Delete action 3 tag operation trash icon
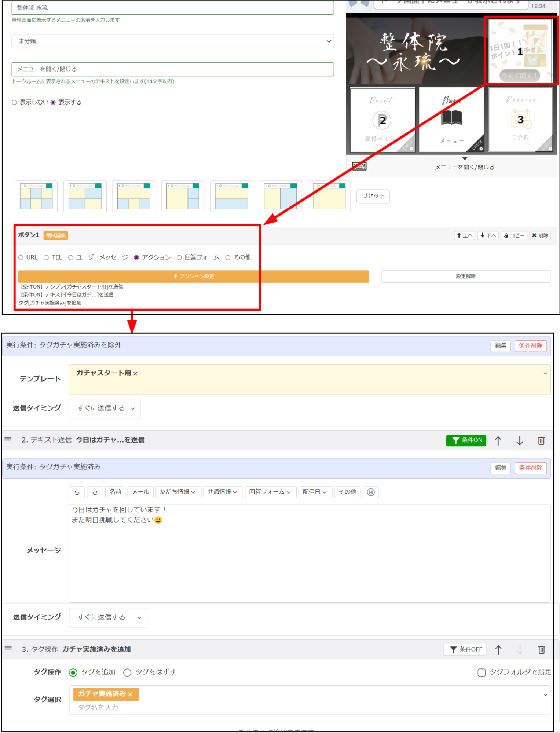The height and width of the screenshot is (733, 560). click(x=542, y=650)
